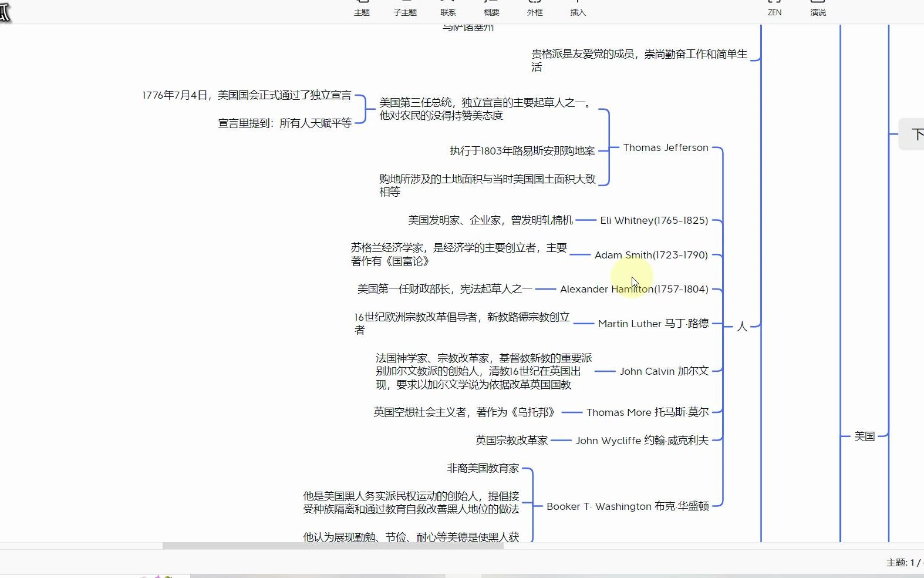924x578 pixels.
Task: Select the 执行于1803年路易斯安那购地案 node
Action: (522, 151)
